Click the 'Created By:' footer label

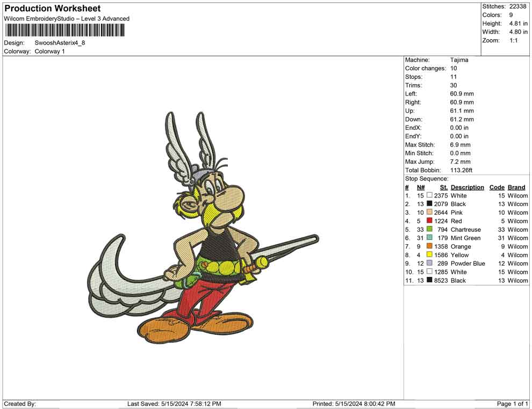pos(20,404)
